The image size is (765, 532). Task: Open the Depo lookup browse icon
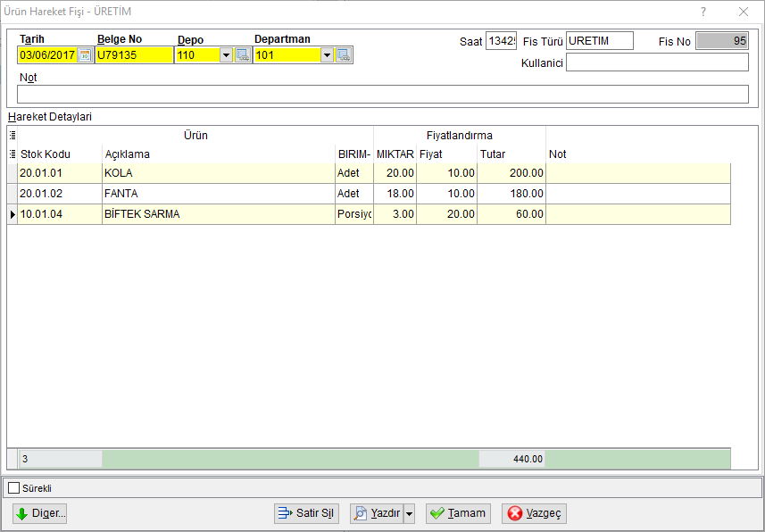pos(243,55)
